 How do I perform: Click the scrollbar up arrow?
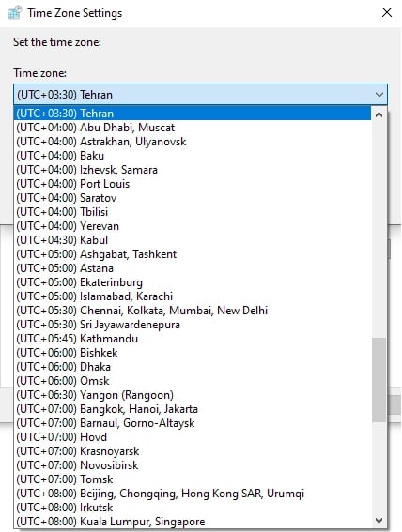379,114
